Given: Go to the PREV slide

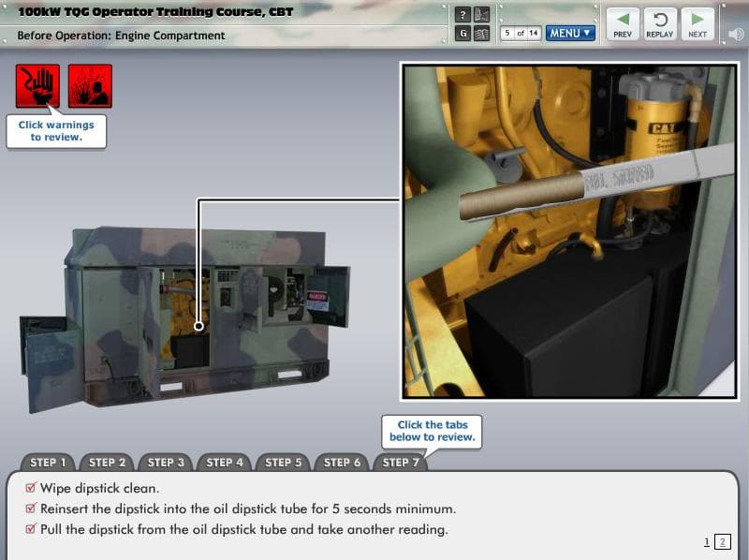Looking at the screenshot, I should (x=623, y=23).
